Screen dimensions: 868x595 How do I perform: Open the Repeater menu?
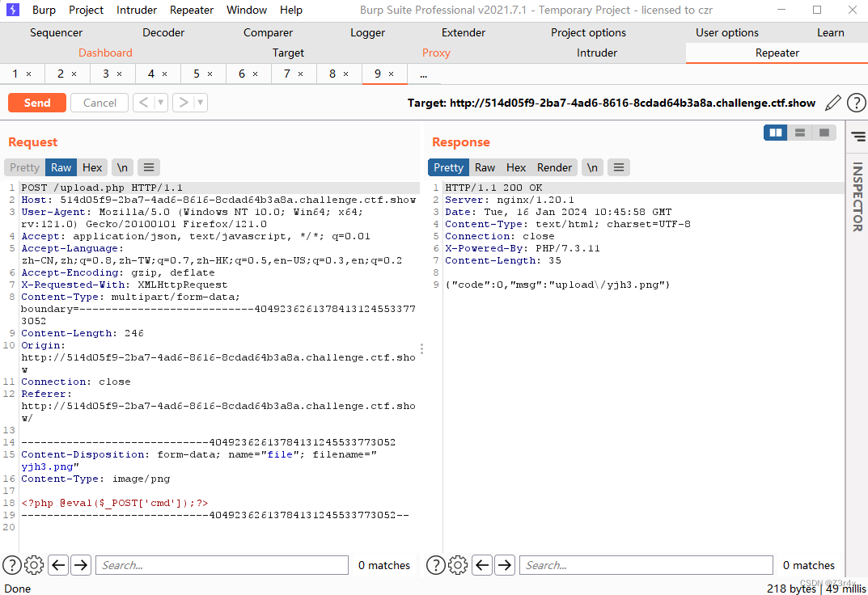pyautogui.click(x=192, y=10)
